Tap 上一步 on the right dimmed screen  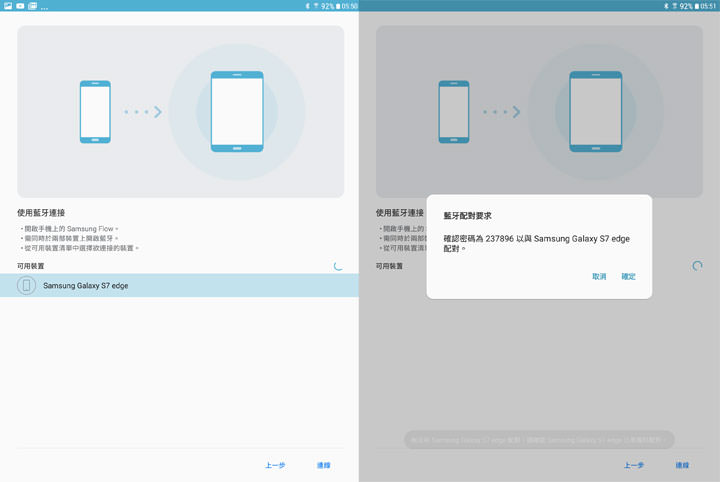634,465
